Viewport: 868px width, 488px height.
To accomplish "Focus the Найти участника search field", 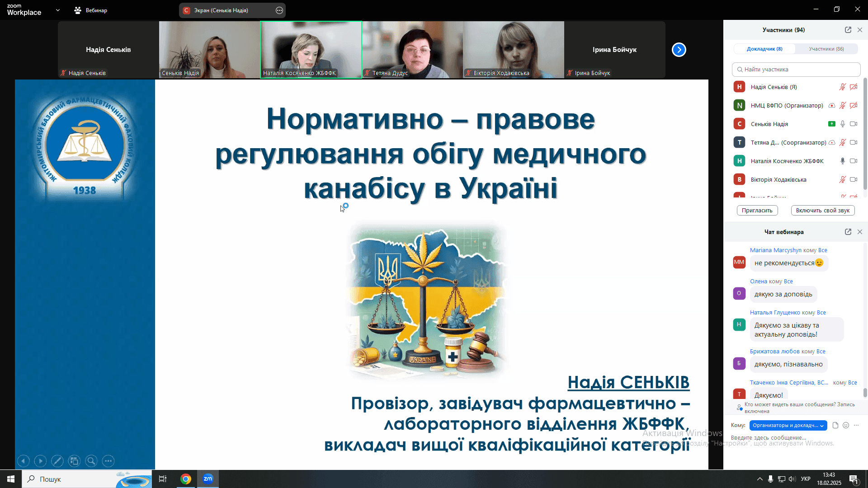I will [796, 70].
